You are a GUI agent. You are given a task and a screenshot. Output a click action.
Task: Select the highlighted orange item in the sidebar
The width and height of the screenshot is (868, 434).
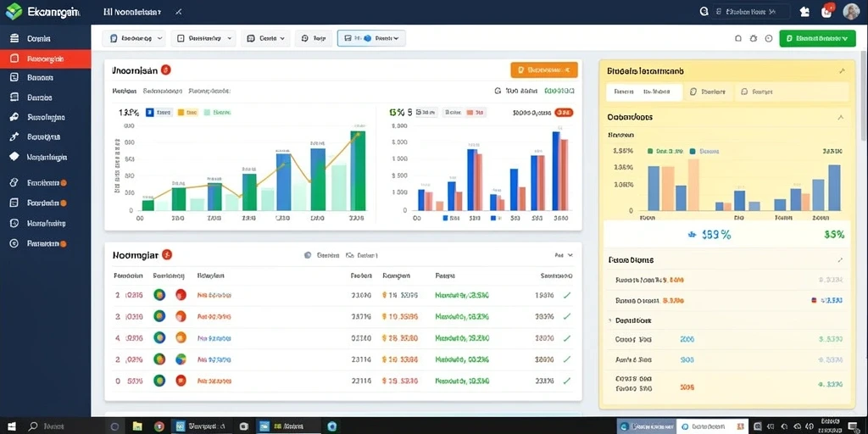click(x=46, y=58)
